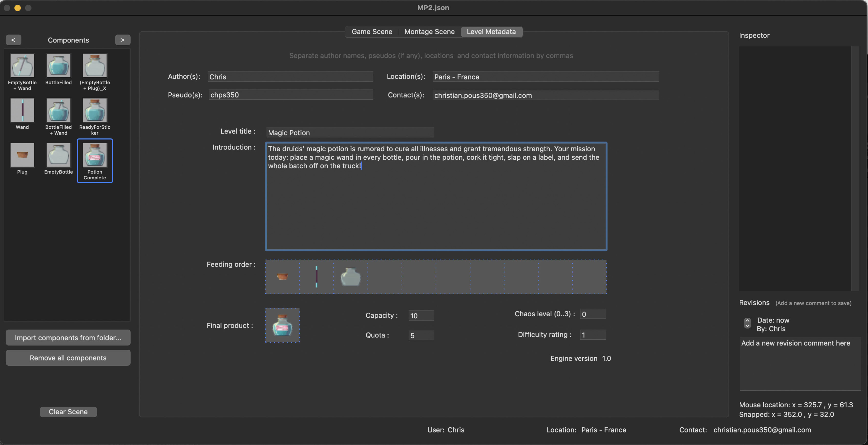Click the wand in feeding order

click(316, 277)
